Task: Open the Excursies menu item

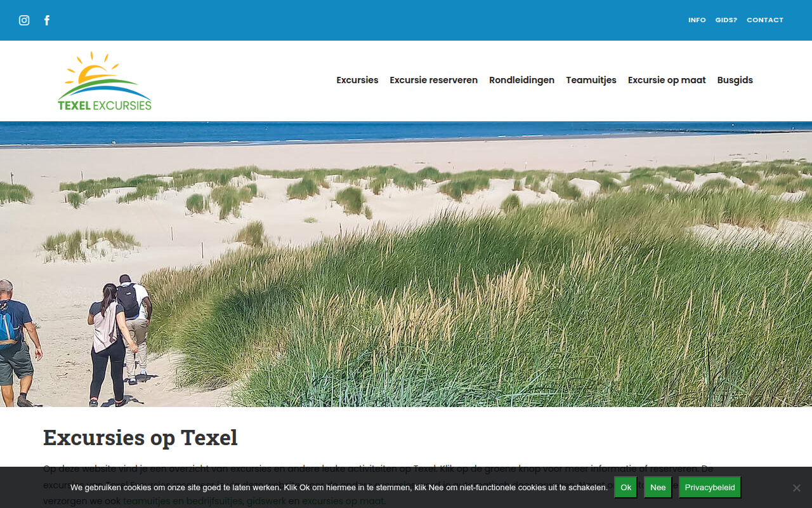Action: click(357, 80)
